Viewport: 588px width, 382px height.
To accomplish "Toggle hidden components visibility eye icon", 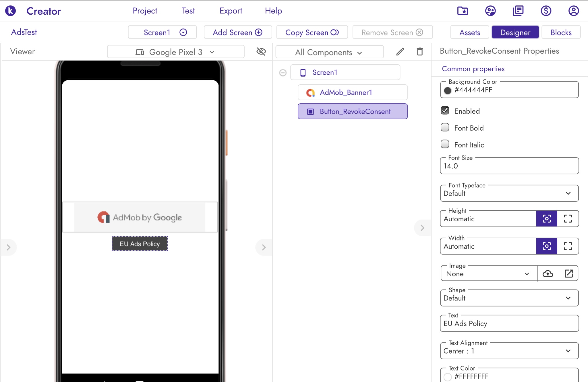I will [x=261, y=52].
